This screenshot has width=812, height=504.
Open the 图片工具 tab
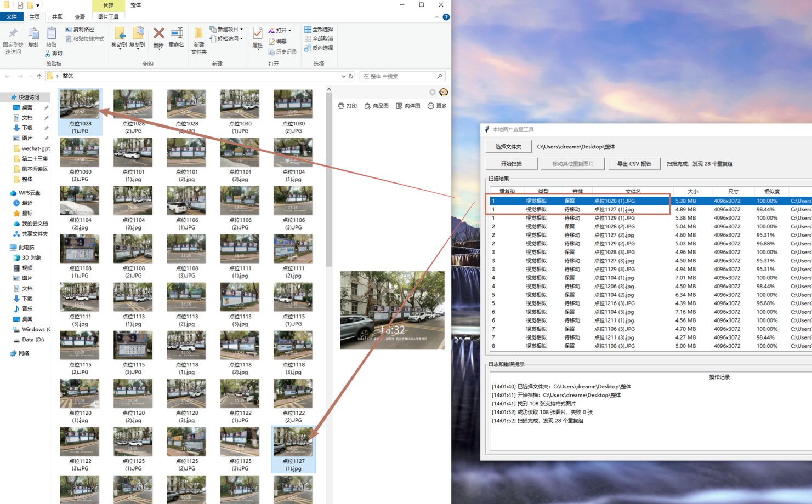point(108,17)
